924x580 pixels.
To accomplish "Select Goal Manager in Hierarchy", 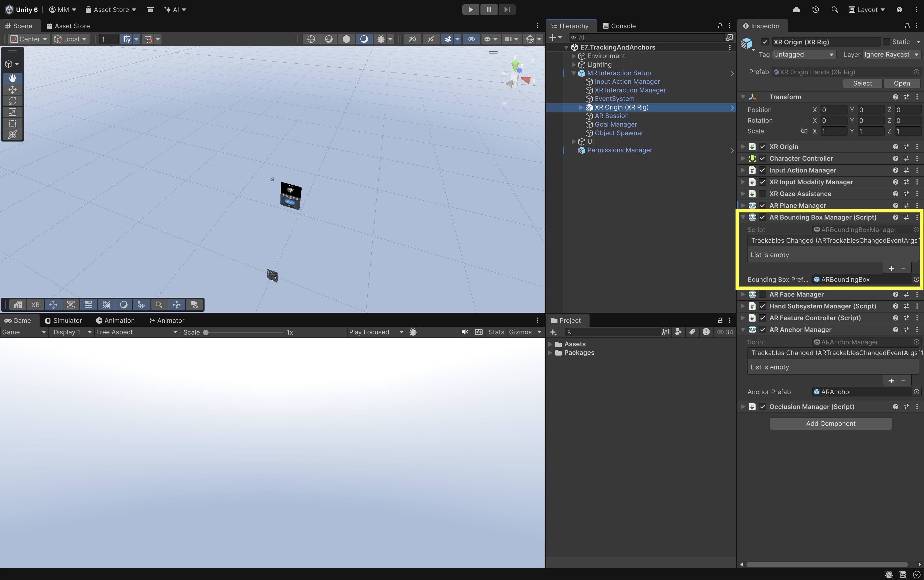I will [x=615, y=124].
